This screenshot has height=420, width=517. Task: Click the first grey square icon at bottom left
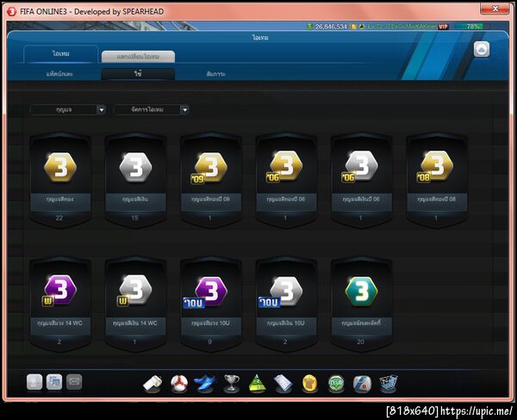pos(34,382)
